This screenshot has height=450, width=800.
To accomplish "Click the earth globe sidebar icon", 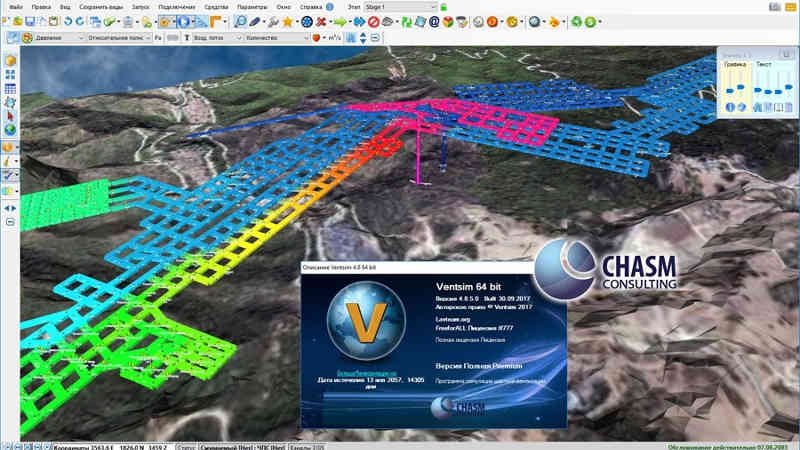I will 10,130.
